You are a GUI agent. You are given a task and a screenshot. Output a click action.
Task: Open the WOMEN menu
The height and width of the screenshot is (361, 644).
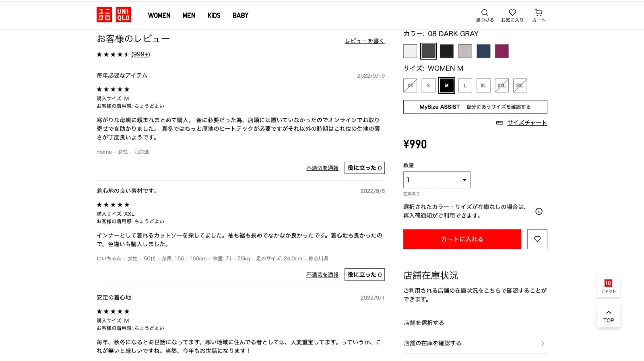(x=159, y=15)
